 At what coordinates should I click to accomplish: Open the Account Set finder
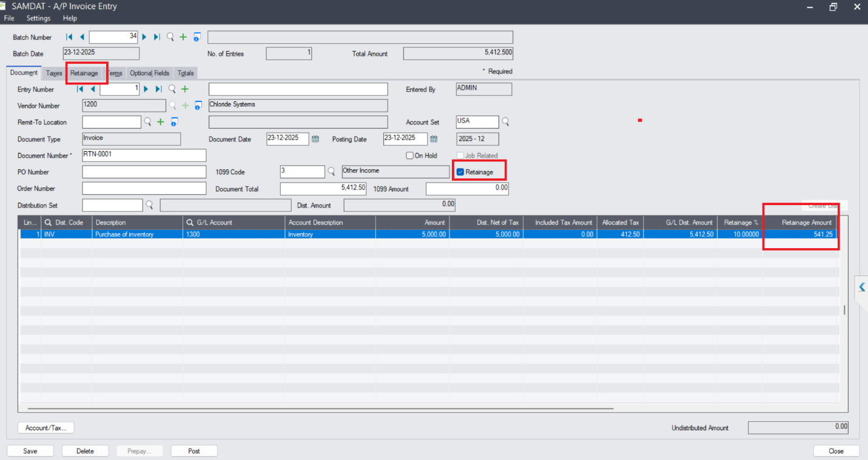pos(505,122)
